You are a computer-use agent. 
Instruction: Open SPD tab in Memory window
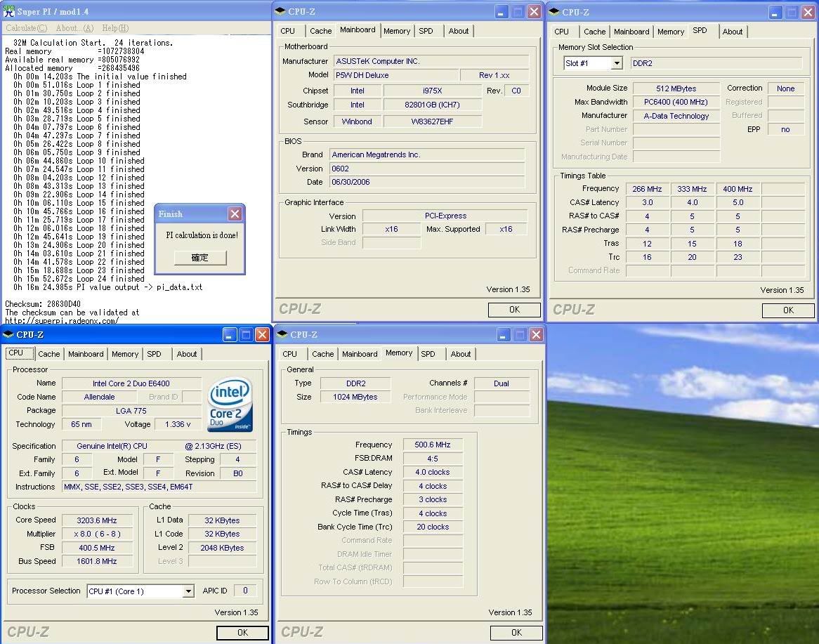(428, 353)
